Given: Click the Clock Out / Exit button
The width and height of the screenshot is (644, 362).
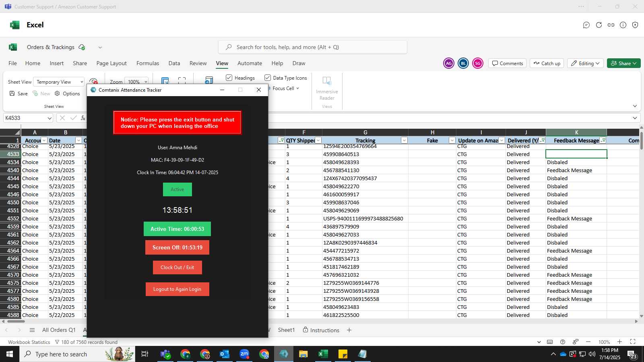Looking at the screenshot, I should 177,267.
